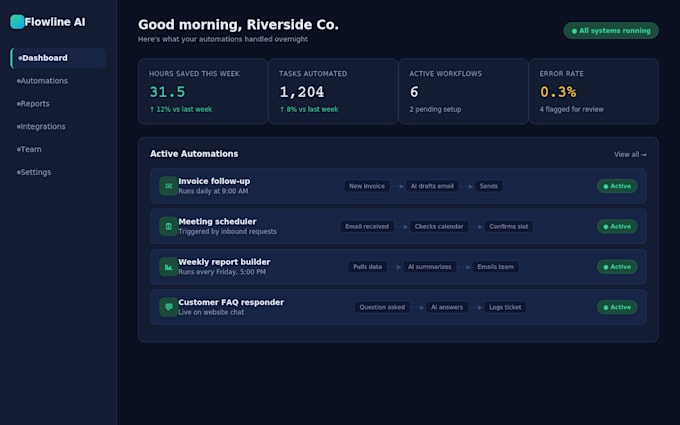
Task: Click the Pulls data step chip
Action: [x=367, y=267]
